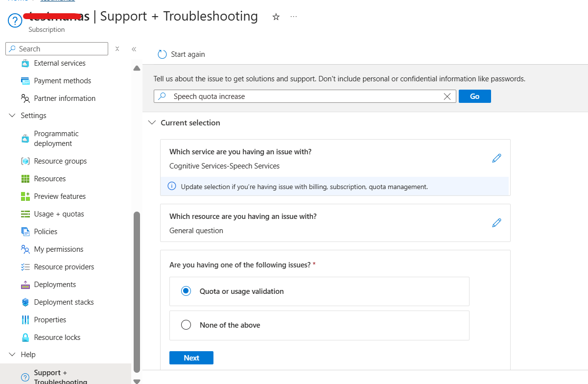Clear the issue search with X icon
588x384 pixels.
pyautogui.click(x=447, y=96)
